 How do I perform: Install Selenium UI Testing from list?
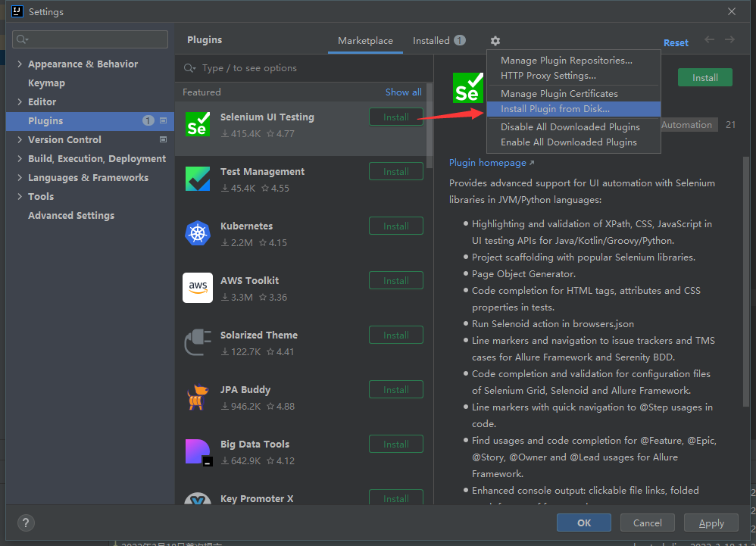tap(396, 117)
